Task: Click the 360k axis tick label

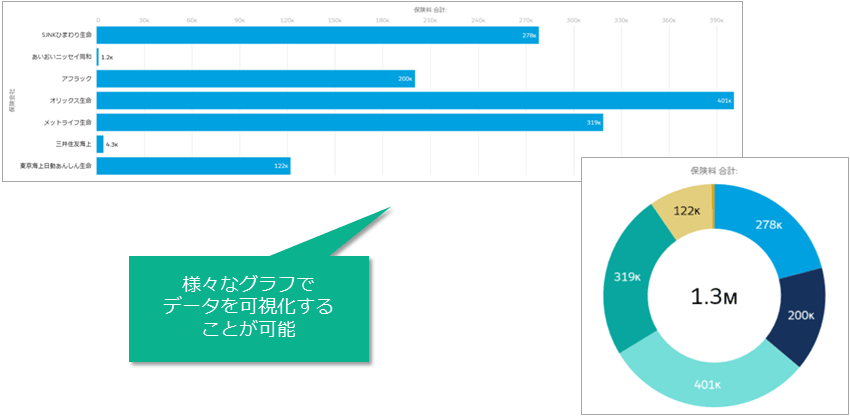Action: (x=668, y=20)
